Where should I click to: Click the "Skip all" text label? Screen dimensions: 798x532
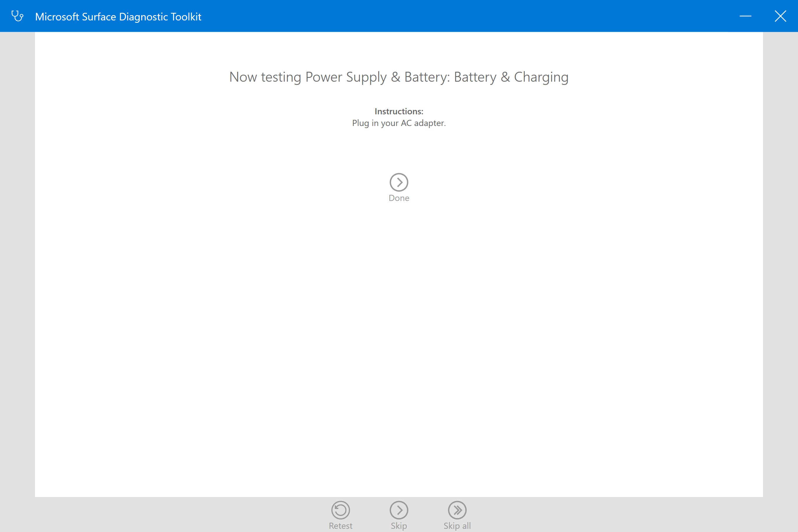point(457,526)
